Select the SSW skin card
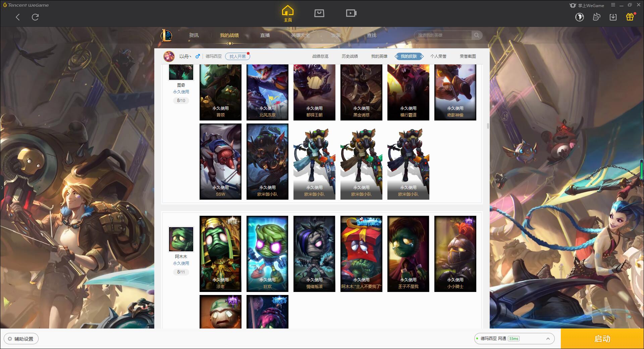The image size is (644, 349). pos(220,161)
